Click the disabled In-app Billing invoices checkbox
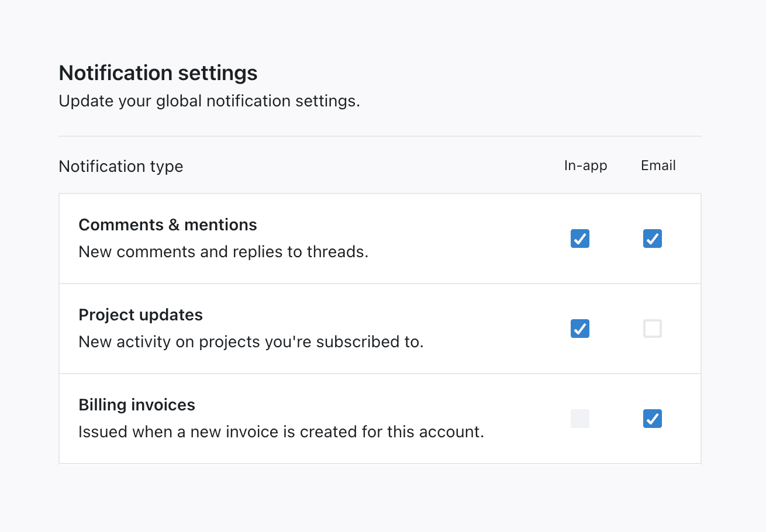 click(x=579, y=419)
